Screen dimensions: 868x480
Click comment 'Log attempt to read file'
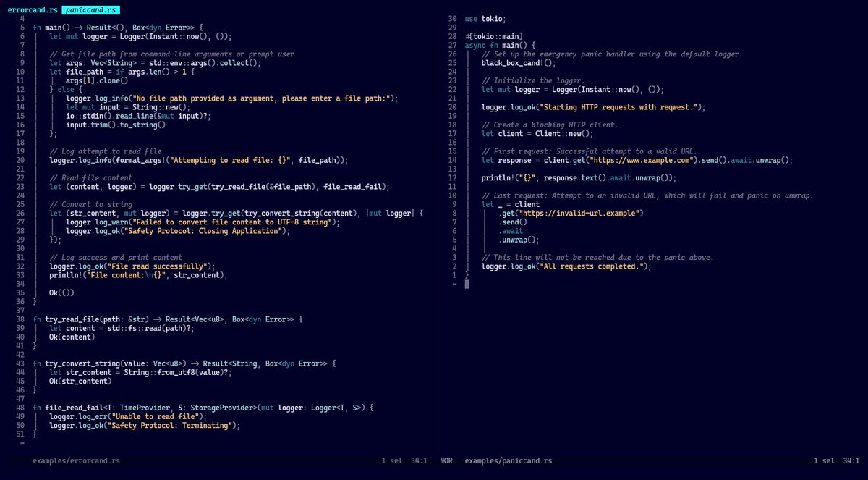[x=105, y=151]
